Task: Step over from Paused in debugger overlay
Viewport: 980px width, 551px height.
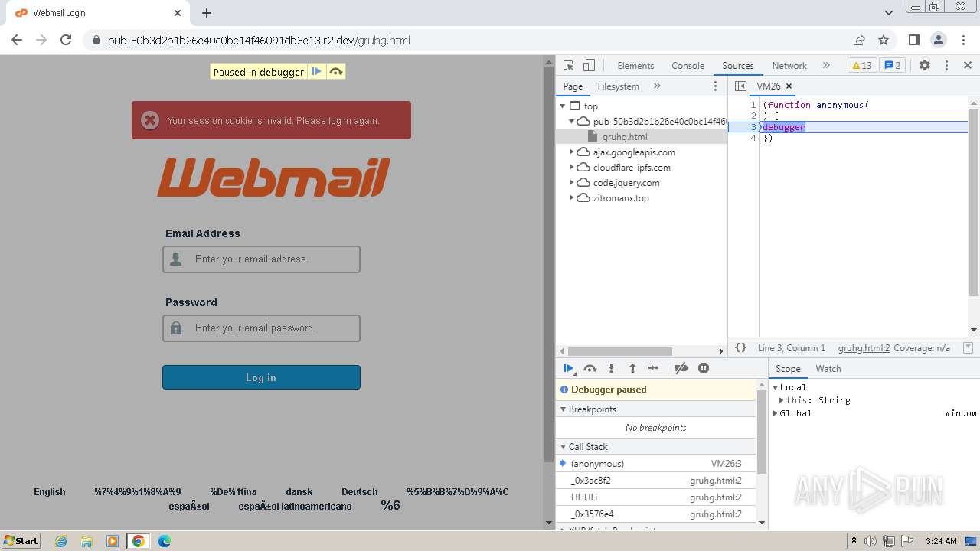Action: [x=335, y=72]
